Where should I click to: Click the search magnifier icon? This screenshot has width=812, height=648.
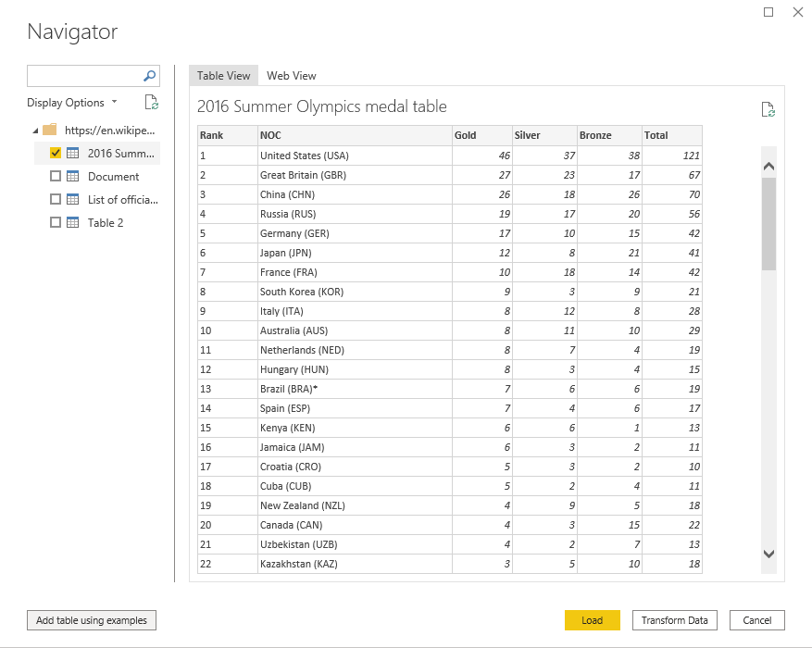click(150, 76)
